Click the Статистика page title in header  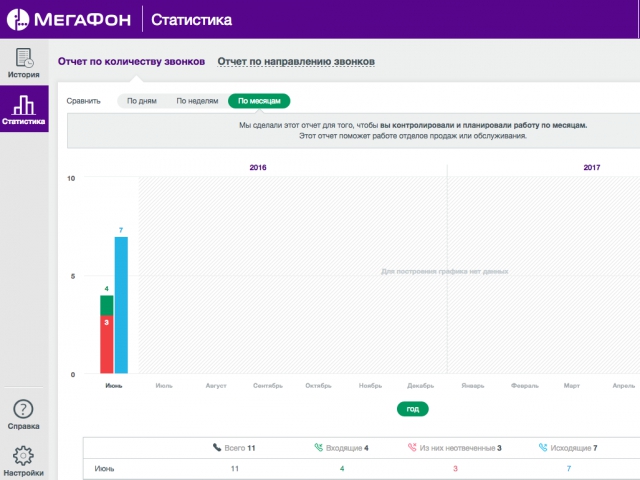click(x=191, y=20)
